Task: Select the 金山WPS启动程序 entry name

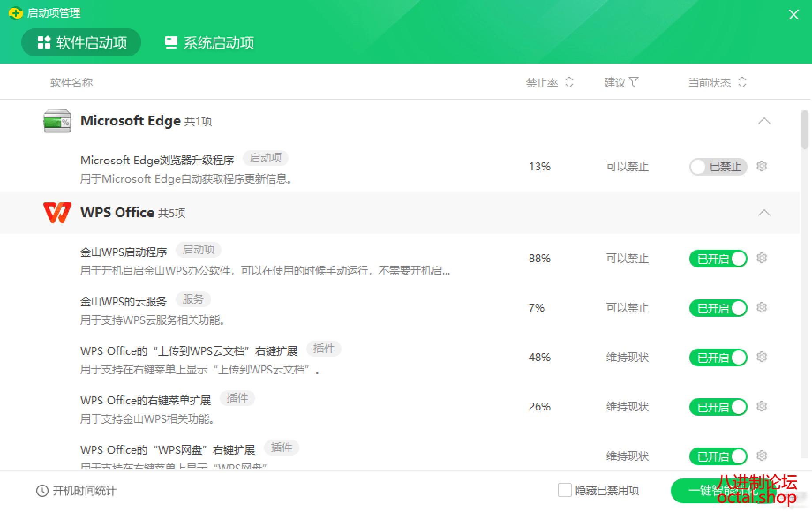Action: 124,252
